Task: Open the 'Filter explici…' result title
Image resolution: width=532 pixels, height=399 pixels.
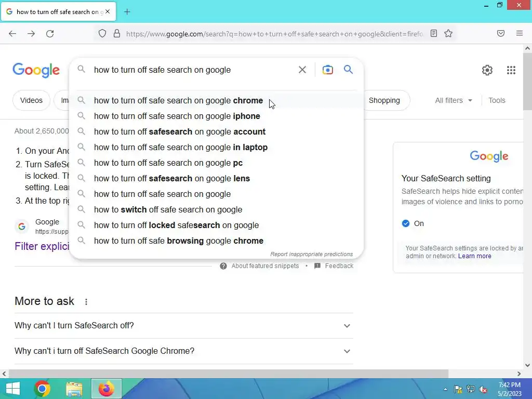Action: tap(42, 246)
